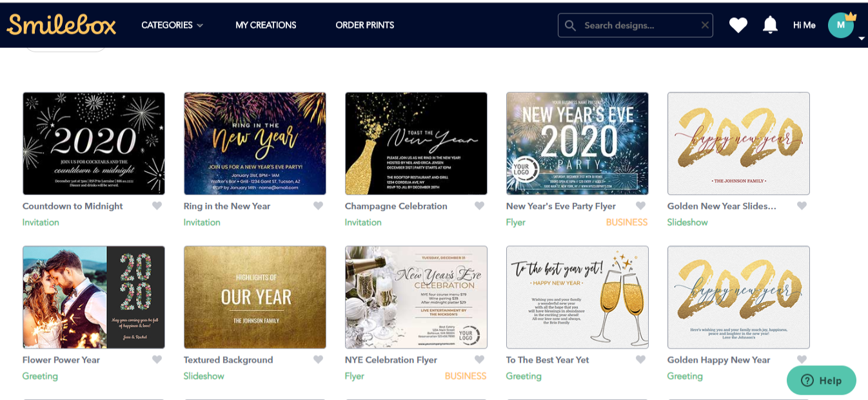Image resolution: width=868 pixels, height=400 pixels.
Task: Open the Golden New Year Slideshow thumbnail
Action: pos(738,144)
